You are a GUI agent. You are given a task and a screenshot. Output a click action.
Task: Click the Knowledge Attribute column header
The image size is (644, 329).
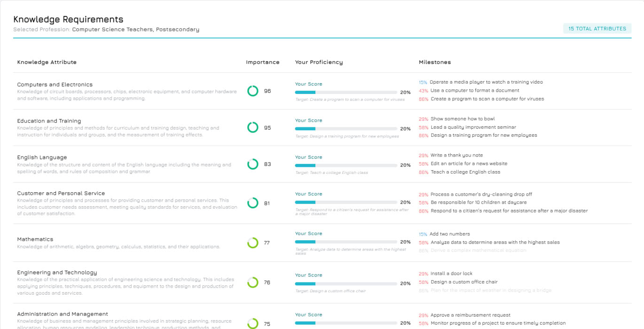click(x=47, y=62)
